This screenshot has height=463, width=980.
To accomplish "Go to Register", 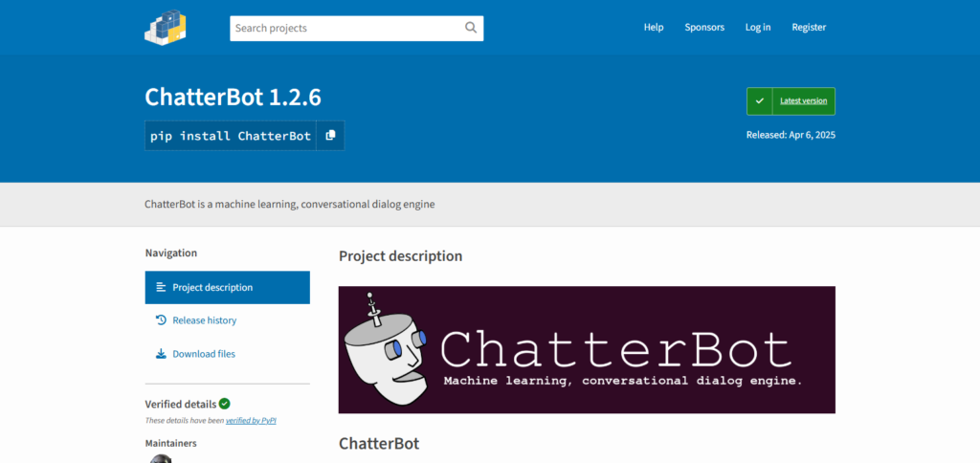I will 809,28.
